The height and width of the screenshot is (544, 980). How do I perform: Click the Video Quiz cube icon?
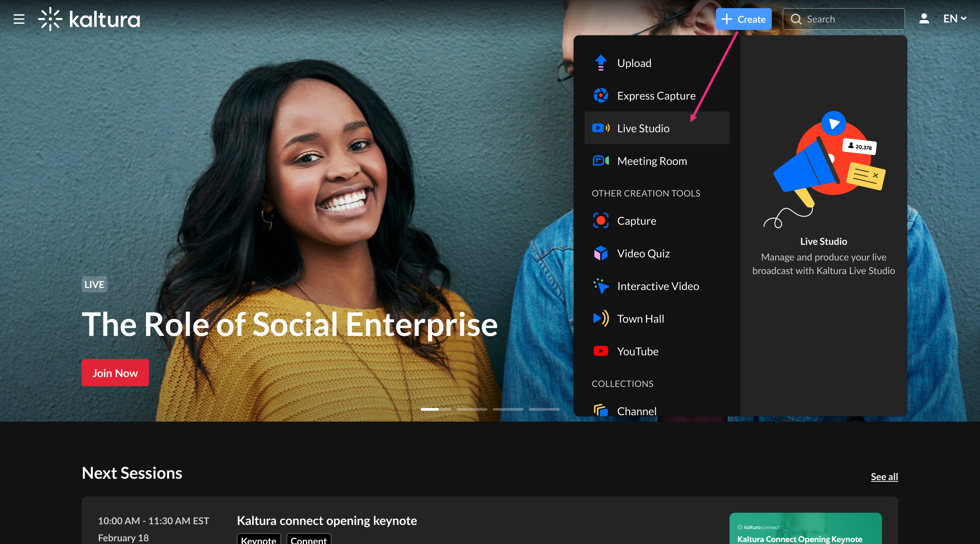pos(601,253)
